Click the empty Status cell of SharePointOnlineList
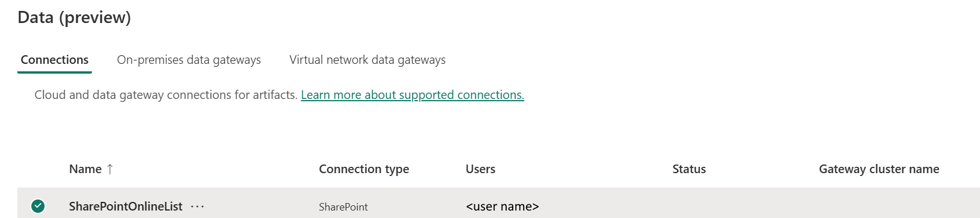 741,206
